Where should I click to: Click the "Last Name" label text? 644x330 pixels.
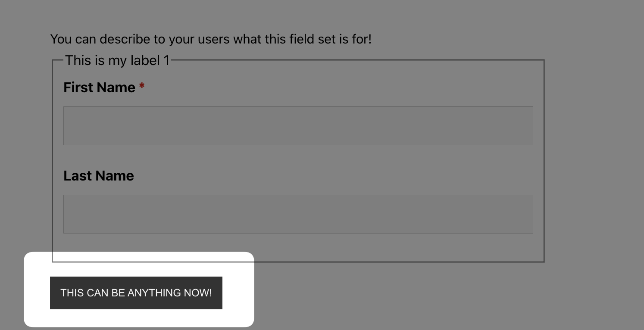99,176
